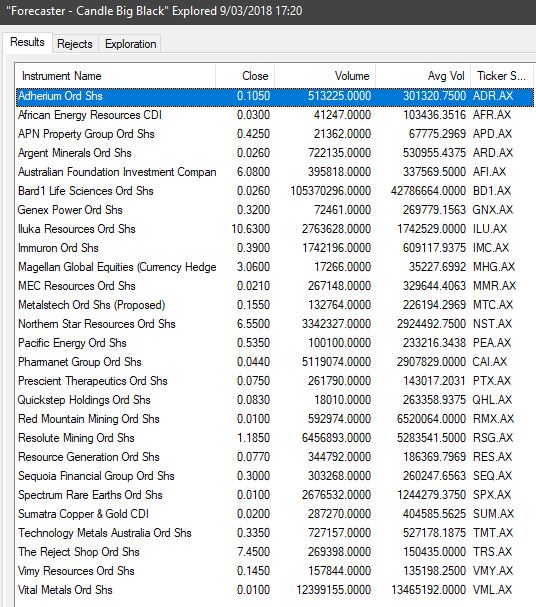This screenshot has height=607, width=536.
Task: Select Iluka Resources Ord Shs row
Action: tap(275, 229)
